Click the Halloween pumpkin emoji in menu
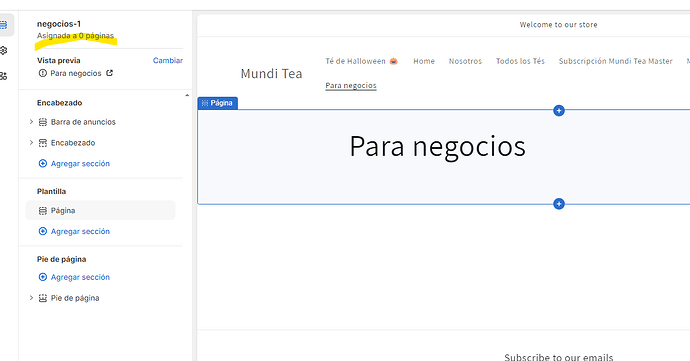 [x=393, y=61]
